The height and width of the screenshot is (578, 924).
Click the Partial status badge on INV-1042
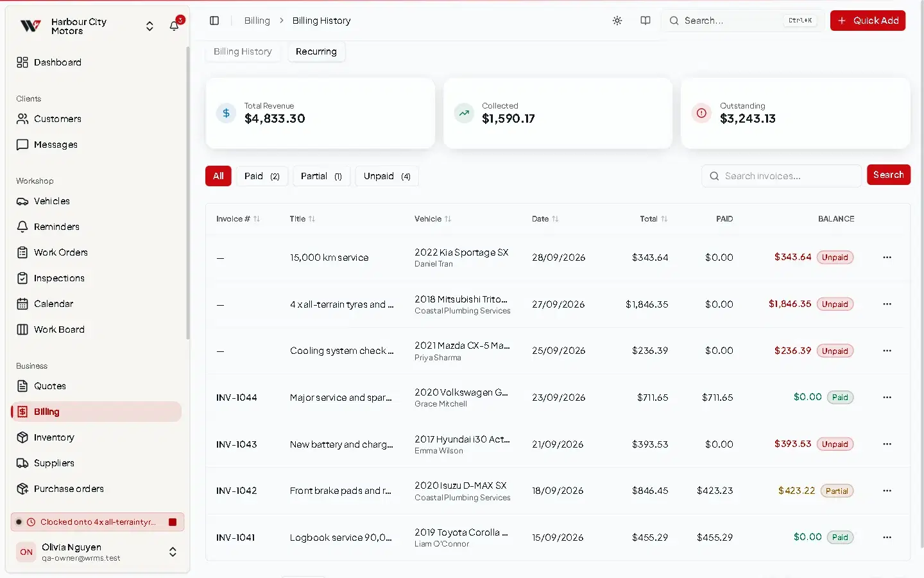coord(837,491)
